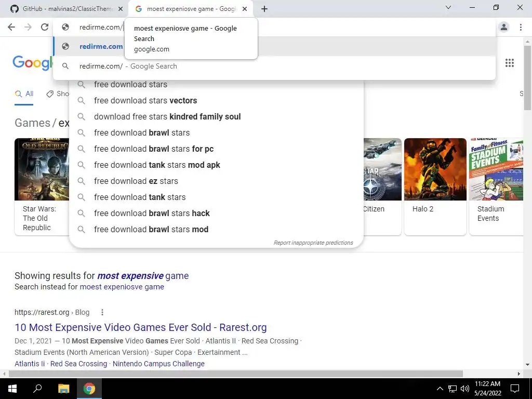The image size is (532, 399).
Task: Pick the plain free download brawl stars suggestion
Action: point(216,132)
